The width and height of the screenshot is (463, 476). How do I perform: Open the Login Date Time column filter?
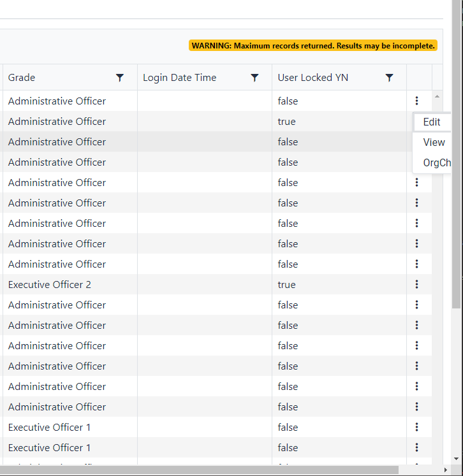pos(254,78)
